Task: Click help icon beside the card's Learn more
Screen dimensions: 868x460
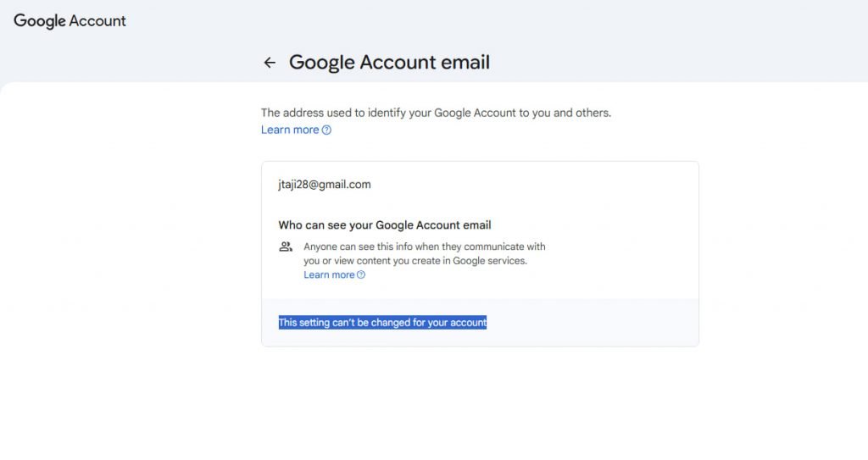Action: coord(361,275)
